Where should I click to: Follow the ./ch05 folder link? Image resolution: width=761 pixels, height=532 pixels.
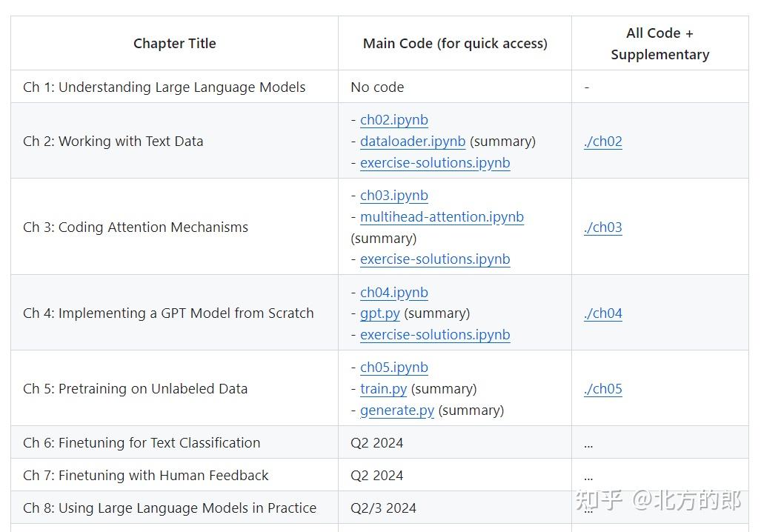pyautogui.click(x=602, y=389)
